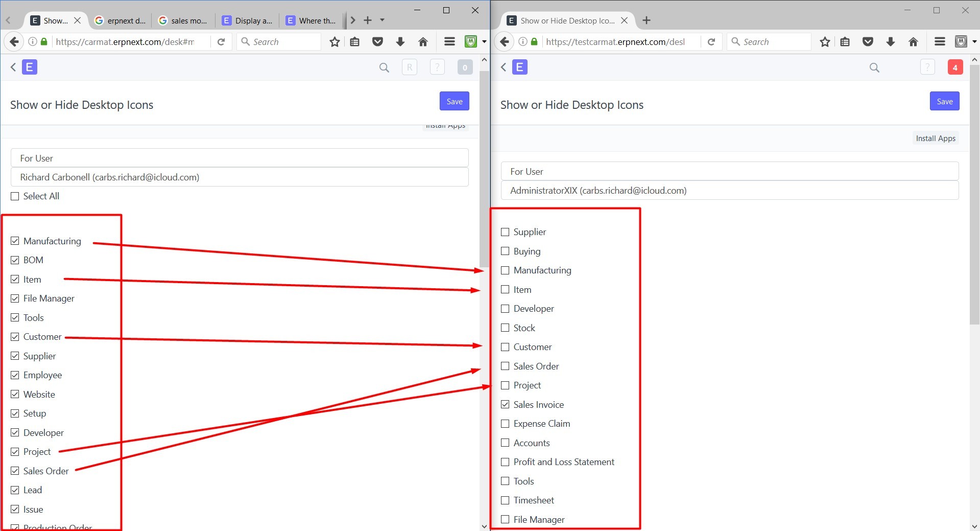
Task: Uncheck Employee checkbox in left window
Action: pyautogui.click(x=15, y=375)
